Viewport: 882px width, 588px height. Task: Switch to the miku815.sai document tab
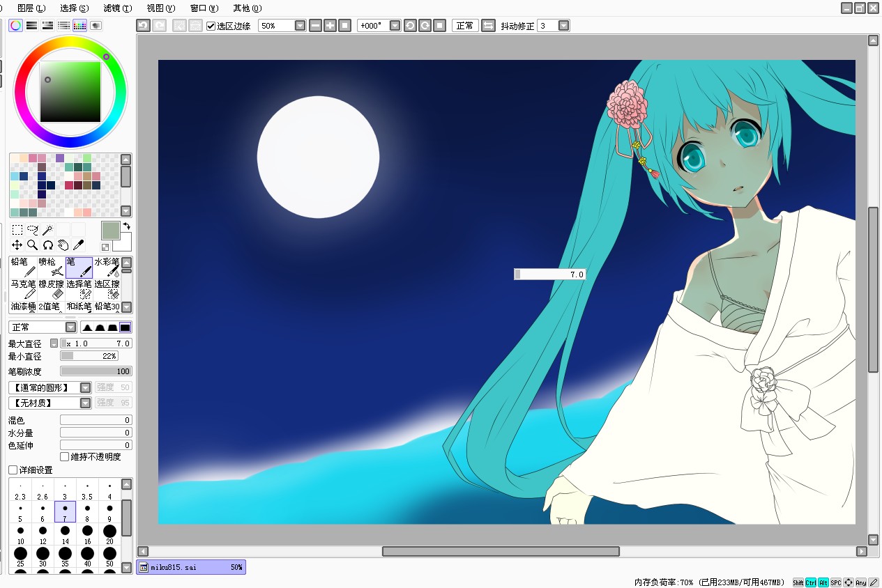[192, 567]
